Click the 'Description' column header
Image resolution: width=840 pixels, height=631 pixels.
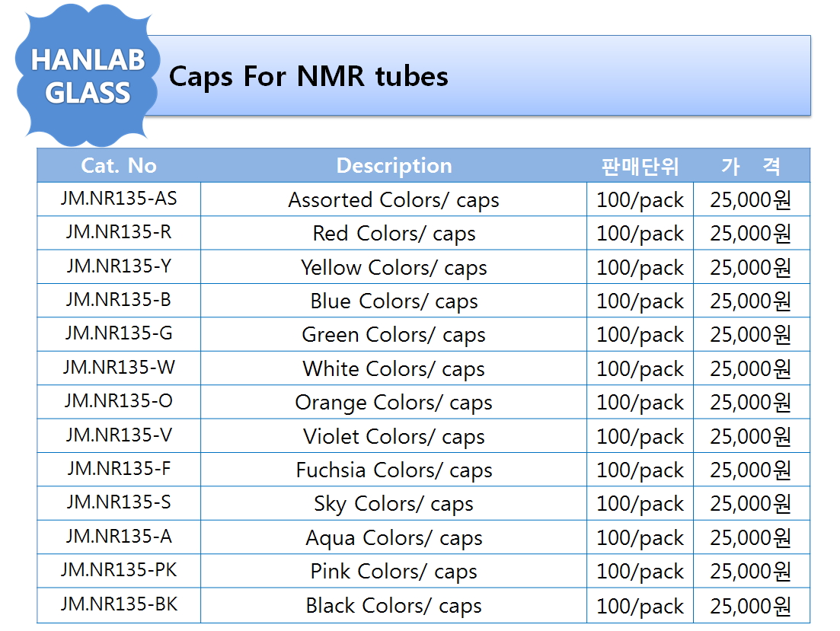click(x=394, y=165)
